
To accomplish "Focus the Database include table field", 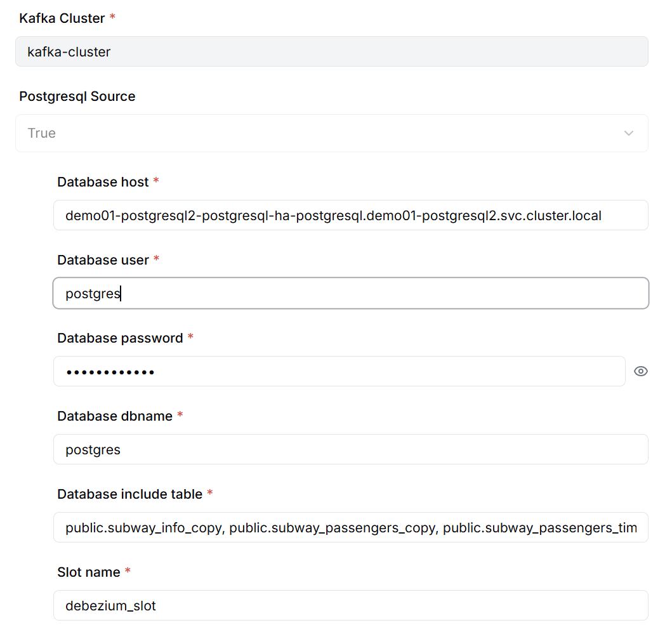I will click(x=350, y=528).
